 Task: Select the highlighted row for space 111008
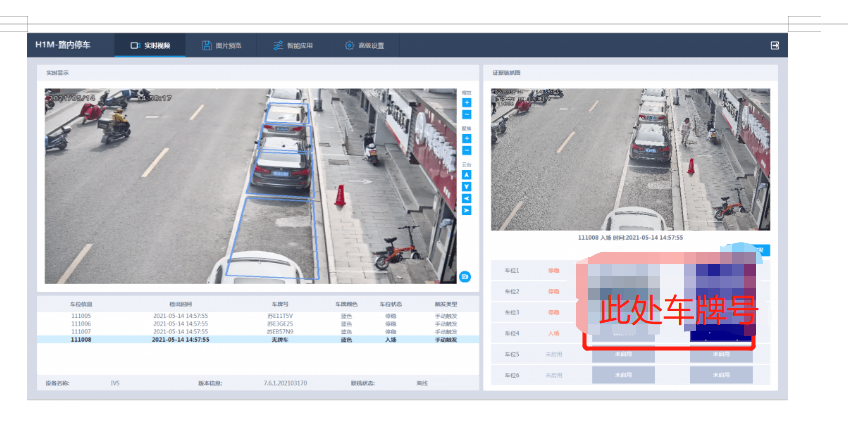tap(258, 340)
